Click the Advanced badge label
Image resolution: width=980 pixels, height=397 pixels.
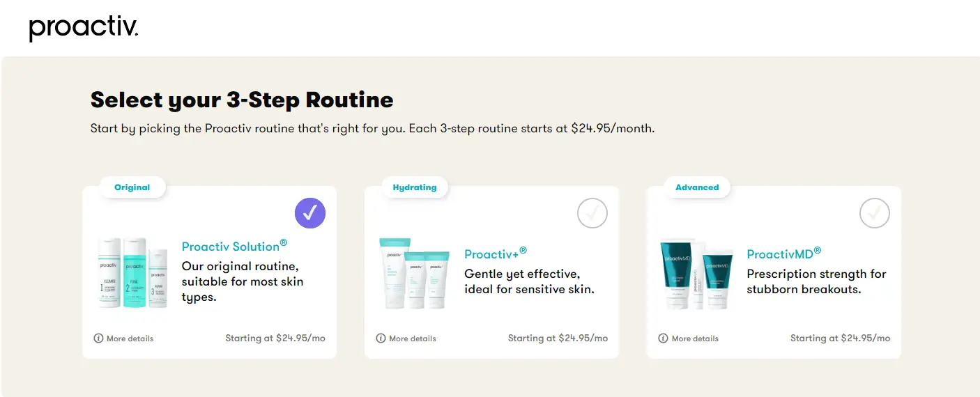pos(697,187)
